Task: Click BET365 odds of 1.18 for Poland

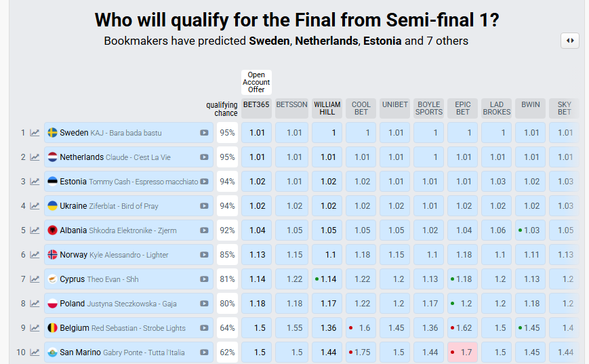Action: [257, 304]
